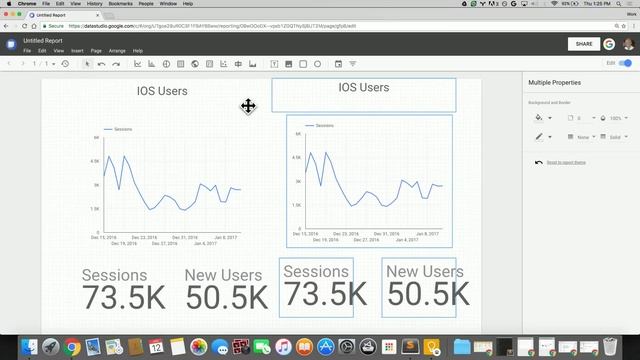Insert a bullet chart
The image size is (640, 360).
pyautogui.click(x=238, y=64)
